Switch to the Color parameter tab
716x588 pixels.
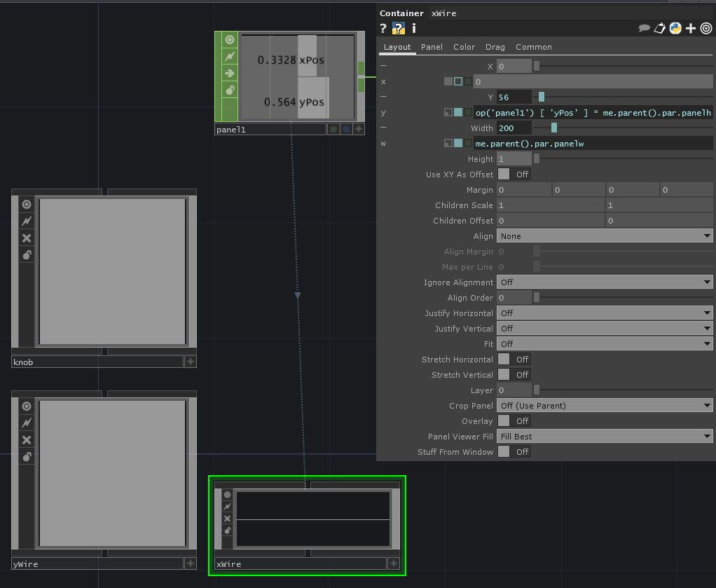[x=464, y=47]
